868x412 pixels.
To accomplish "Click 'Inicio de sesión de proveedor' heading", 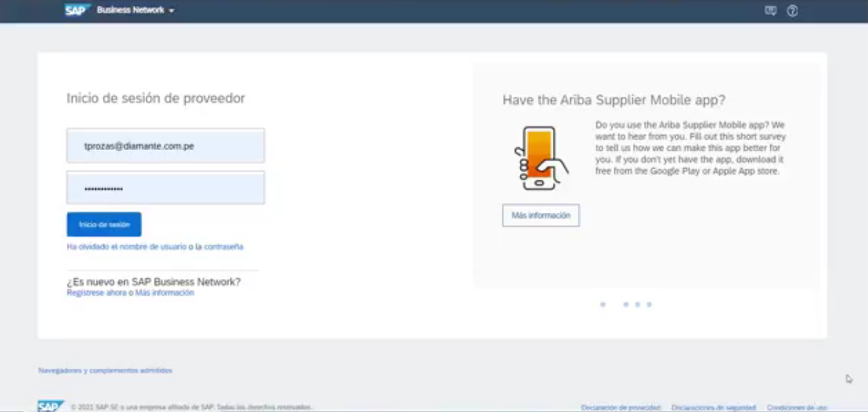I will [x=156, y=98].
